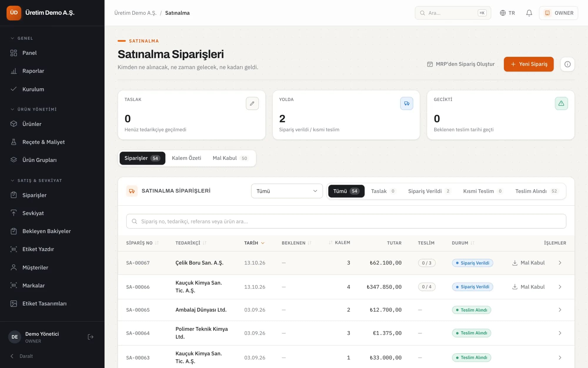588x368 pixels.
Task: Switch language via the TR globe toggle
Action: 507,13
